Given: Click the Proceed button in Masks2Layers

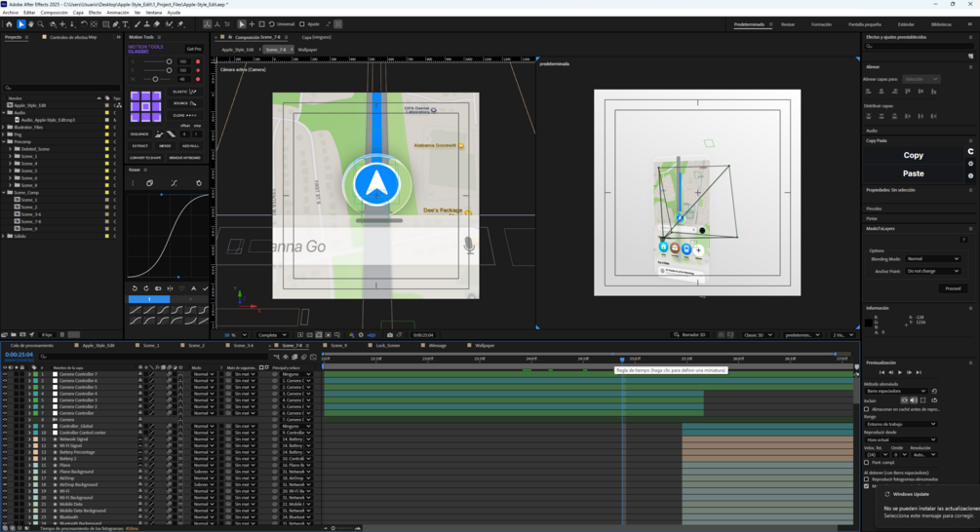Looking at the screenshot, I should (953, 288).
